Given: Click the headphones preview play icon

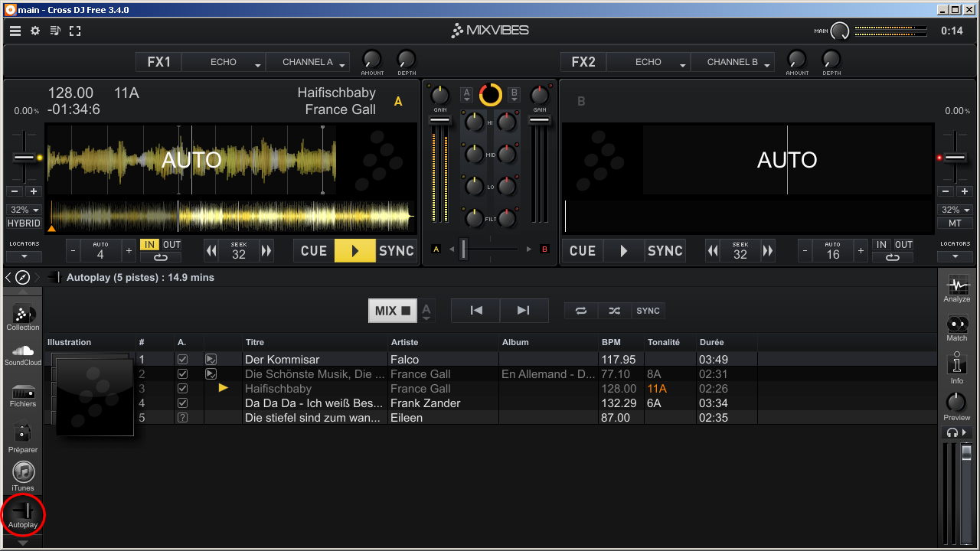Looking at the screenshot, I should (x=957, y=432).
